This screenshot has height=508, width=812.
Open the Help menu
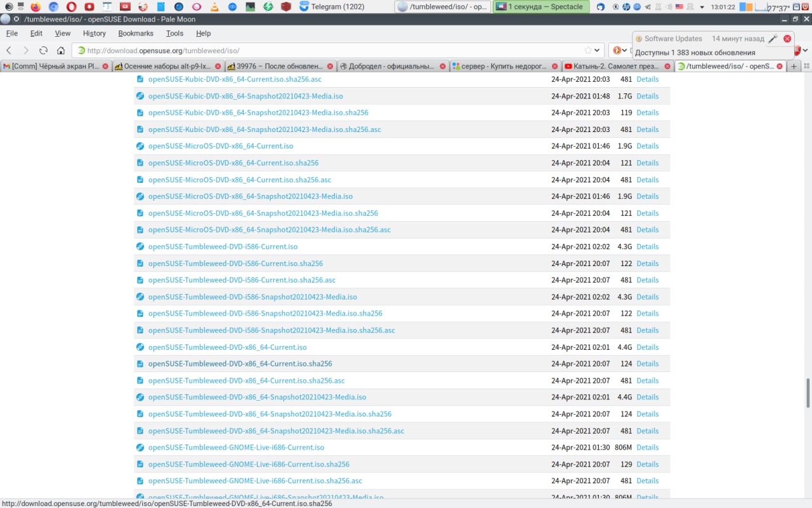203,33
